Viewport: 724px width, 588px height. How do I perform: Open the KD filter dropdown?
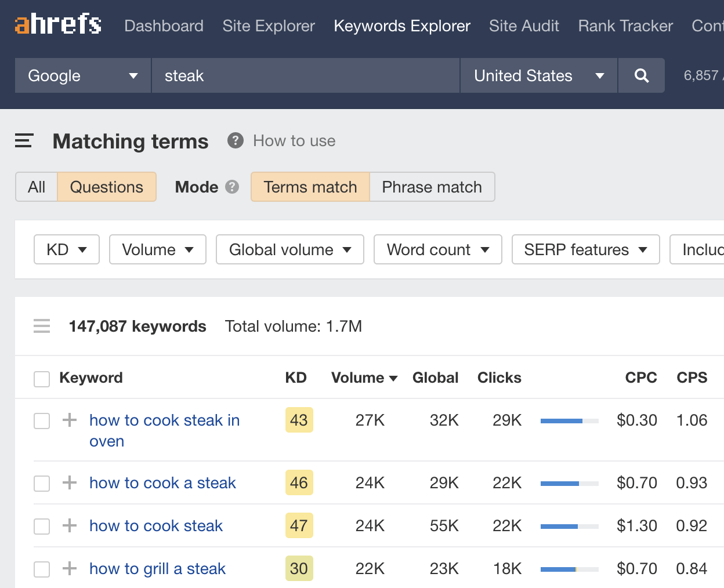coord(67,249)
